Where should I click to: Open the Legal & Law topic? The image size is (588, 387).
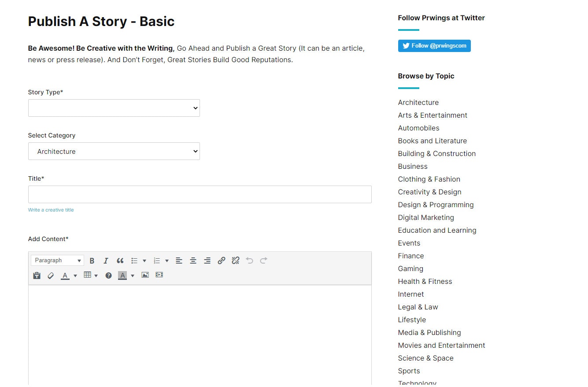(x=418, y=307)
